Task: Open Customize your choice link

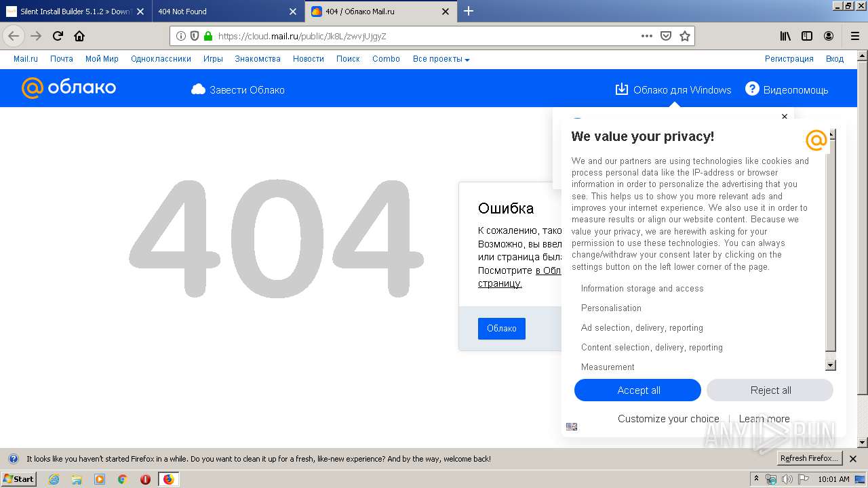Action: click(x=668, y=419)
